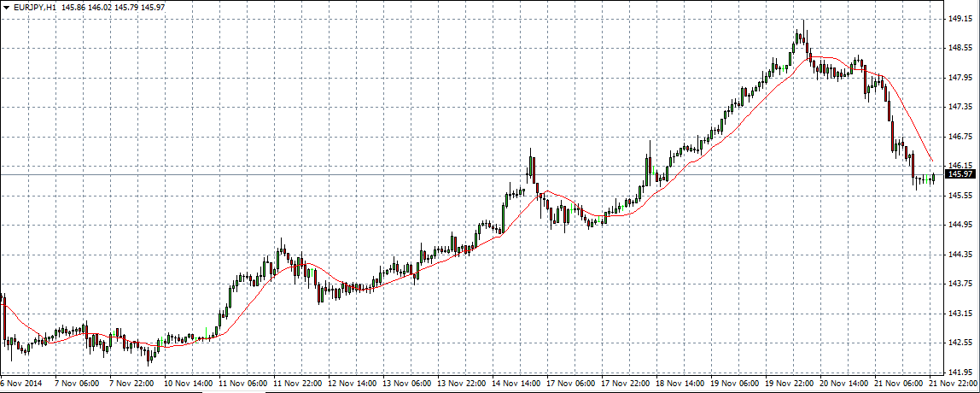The width and height of the screenshot is (980, 393).
Task: Click the 146.15 price scale label
Action: 959,166
